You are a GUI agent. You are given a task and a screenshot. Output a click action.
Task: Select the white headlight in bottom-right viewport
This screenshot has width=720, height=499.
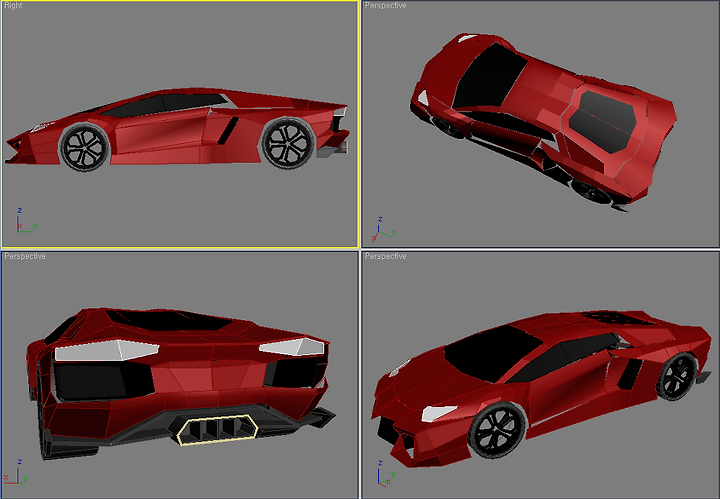[439, 413]
